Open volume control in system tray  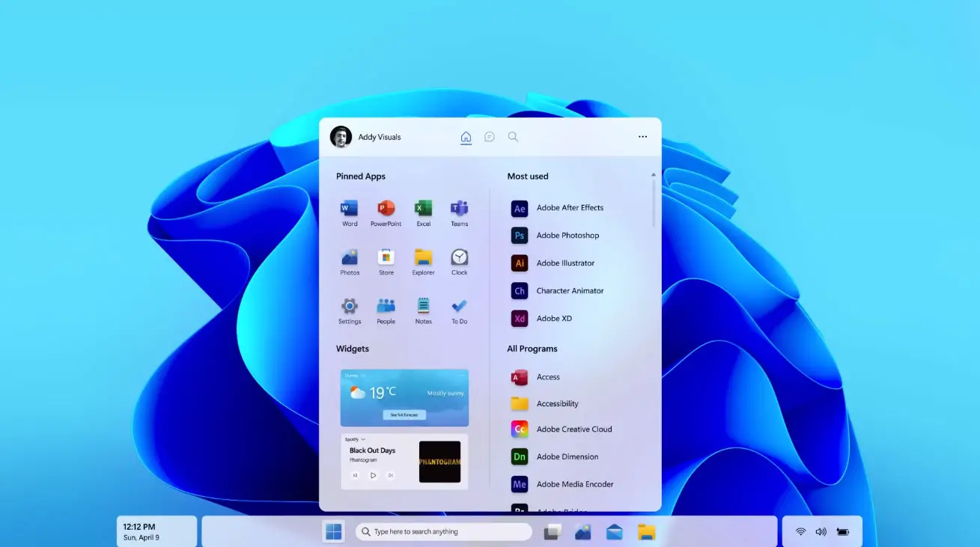coord(821,531)
